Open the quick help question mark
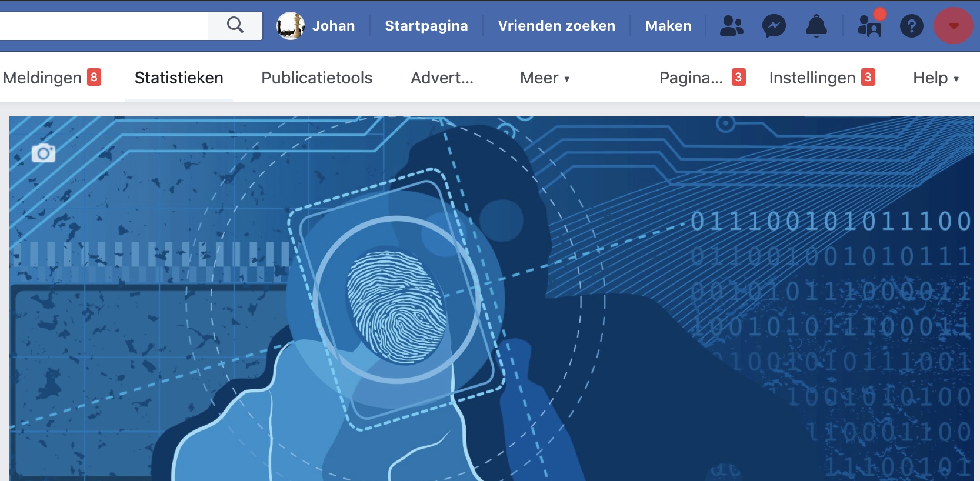This screenshot has height=481, width=980. (911, 26)
